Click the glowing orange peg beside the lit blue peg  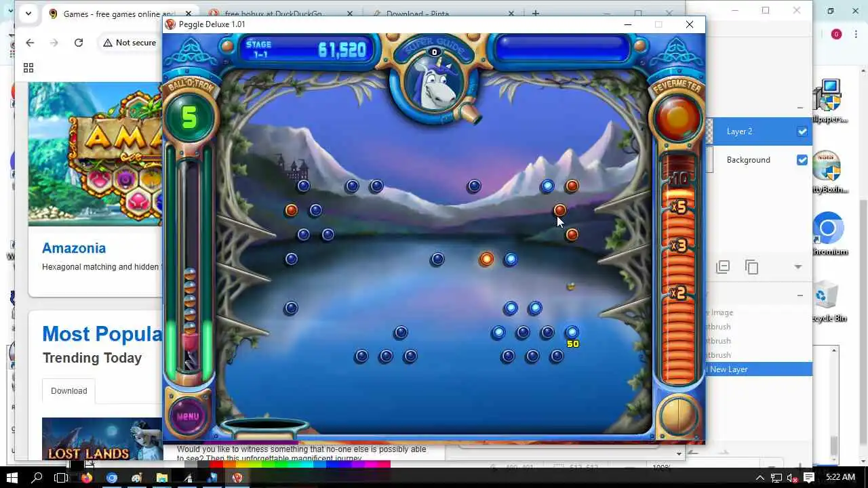tap(486, 259)
